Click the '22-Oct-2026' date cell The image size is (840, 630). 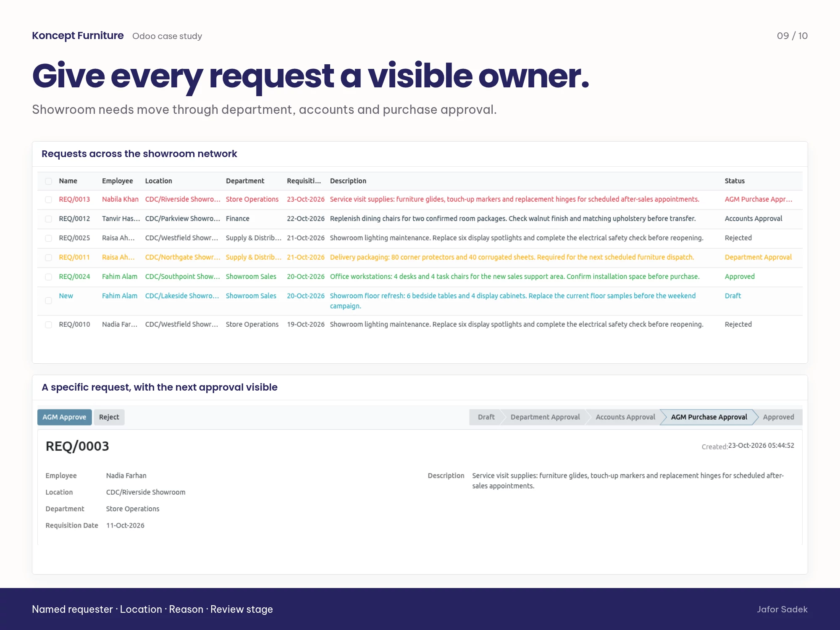pos(306,219)
